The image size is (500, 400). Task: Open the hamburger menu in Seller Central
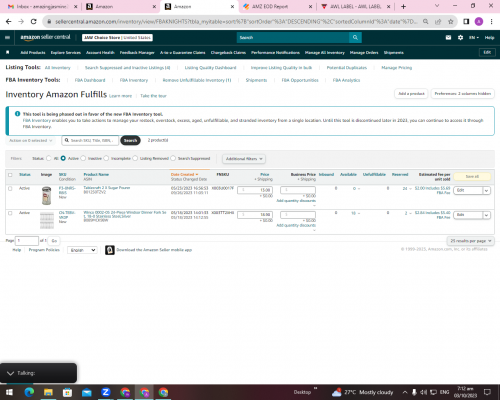tap(7, 37)
